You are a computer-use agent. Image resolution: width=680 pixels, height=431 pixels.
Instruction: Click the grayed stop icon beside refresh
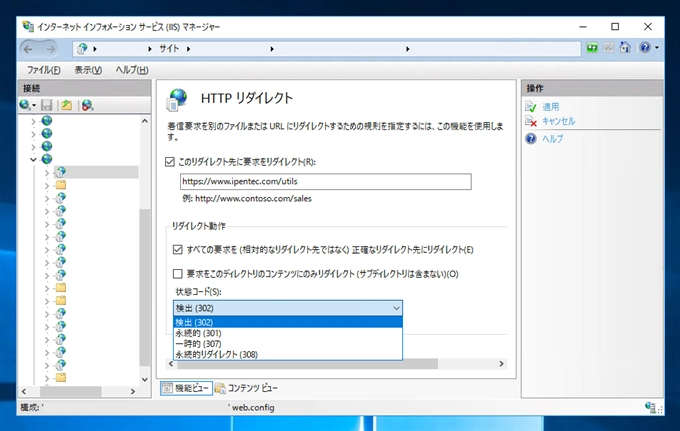(608, 48)
